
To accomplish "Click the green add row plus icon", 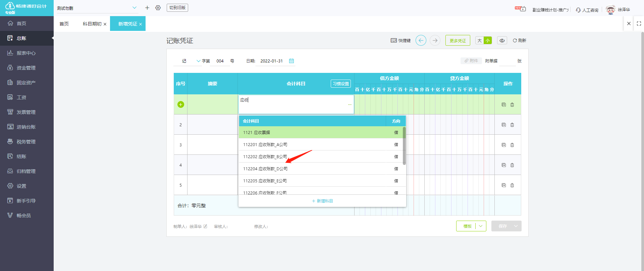I will [x=180, y=104].
